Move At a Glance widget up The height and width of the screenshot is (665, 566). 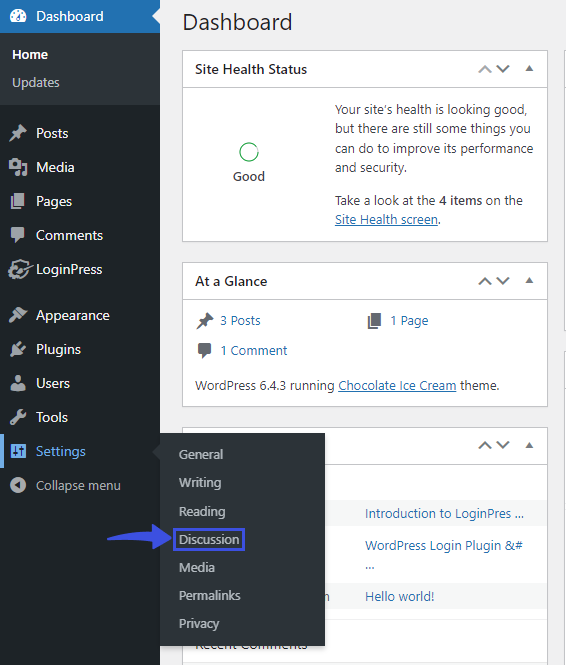click(x=485, y=281)
